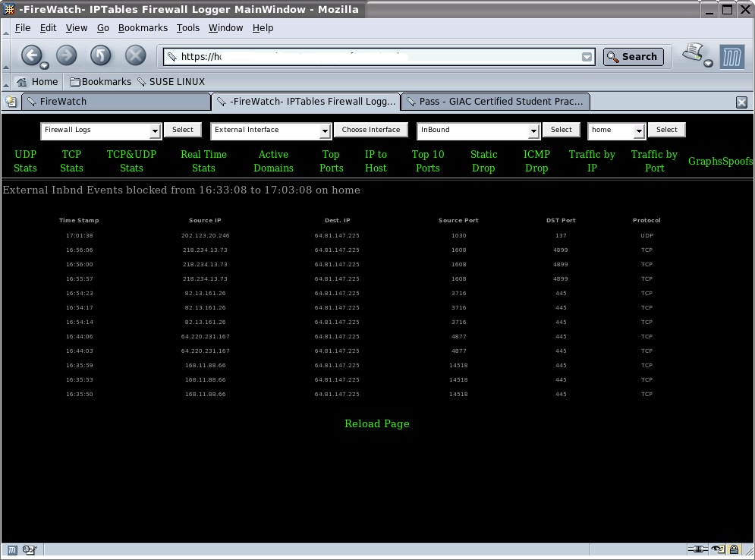
Task: Expand the InBound direction dropdown
Action: click(533, 131)
